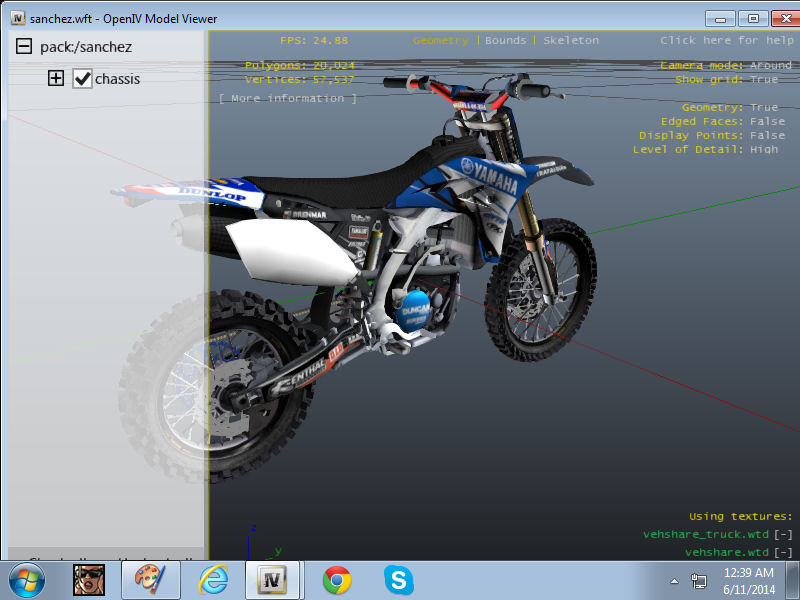The width and height of the screenshot is (800, 600).
Task: Collapse the pack:/sanchez tree root
Action: [23, 46]
